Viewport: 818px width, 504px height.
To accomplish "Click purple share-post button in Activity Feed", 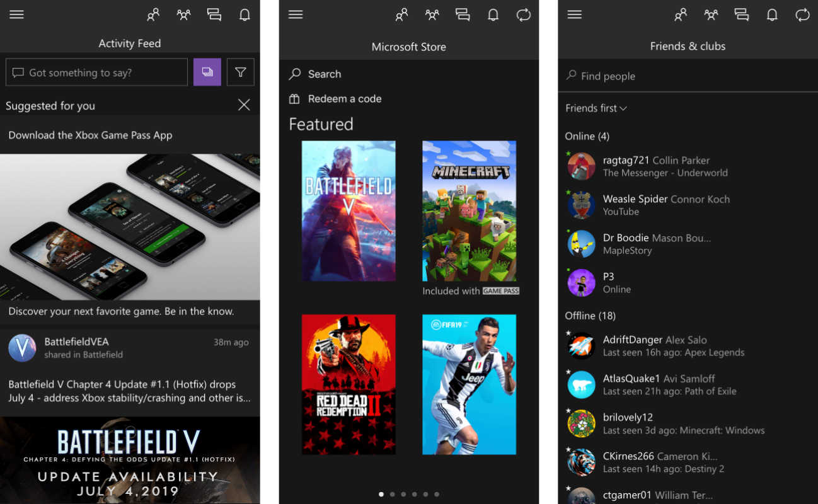I will 207,72.
